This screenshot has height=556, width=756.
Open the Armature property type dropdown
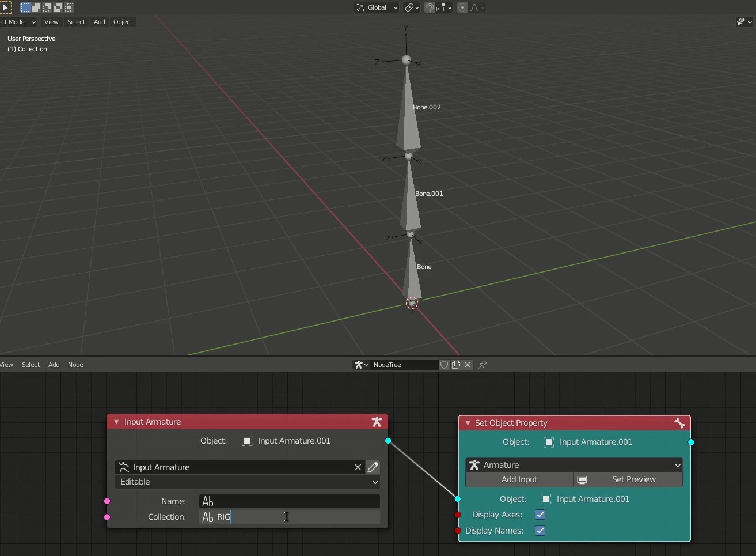[574, 465]
